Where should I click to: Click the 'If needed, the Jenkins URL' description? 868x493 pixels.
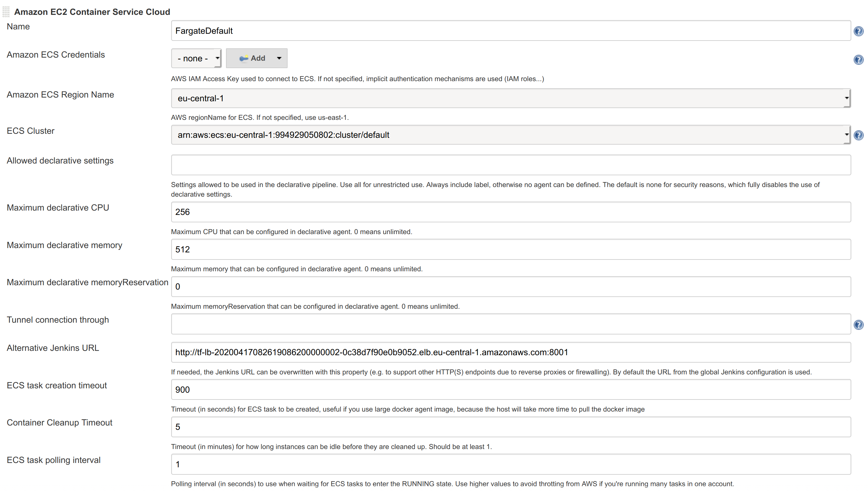[491, 372]
